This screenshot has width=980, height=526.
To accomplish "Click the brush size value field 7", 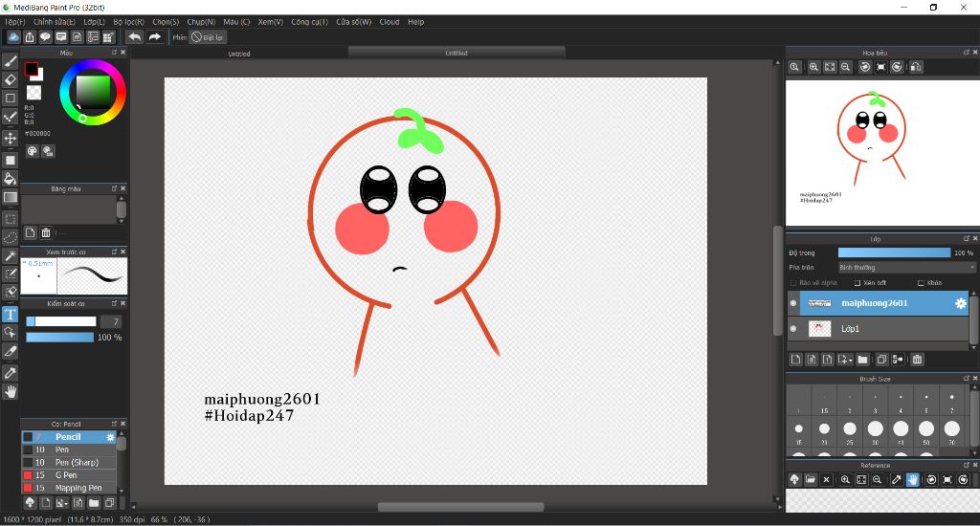I will click(111, 321).
